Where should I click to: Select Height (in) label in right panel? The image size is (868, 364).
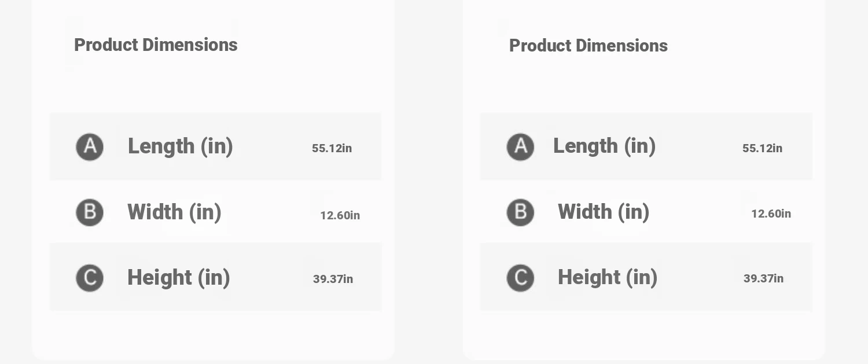point(608,277)
